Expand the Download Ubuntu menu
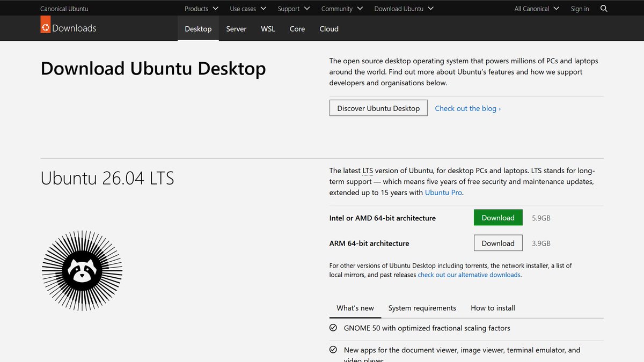Viewport: 644px width, 362px height. (x=404, y=9)
